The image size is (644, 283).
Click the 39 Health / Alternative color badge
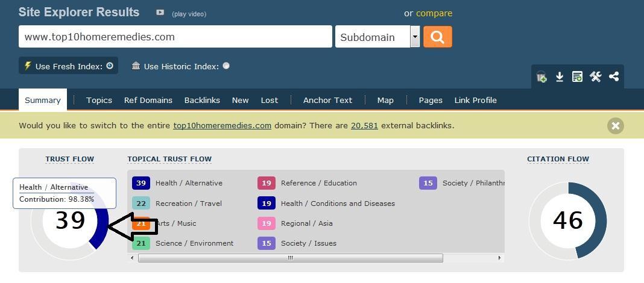tap(141, 183)
